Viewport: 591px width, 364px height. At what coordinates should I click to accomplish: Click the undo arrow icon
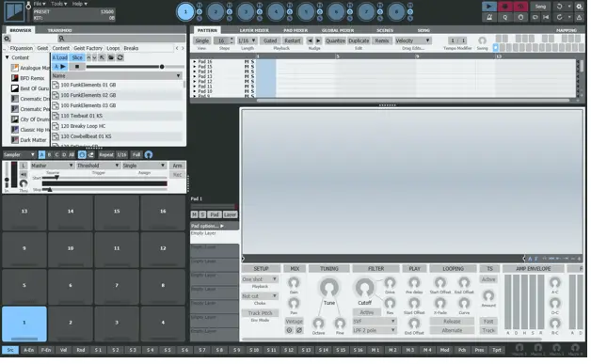tap(559, 7)
